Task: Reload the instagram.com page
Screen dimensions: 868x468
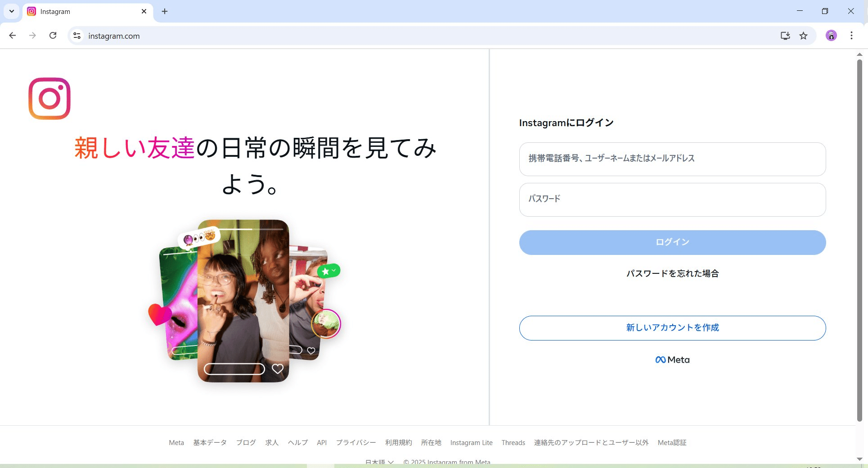Action: tap(53, 36)
